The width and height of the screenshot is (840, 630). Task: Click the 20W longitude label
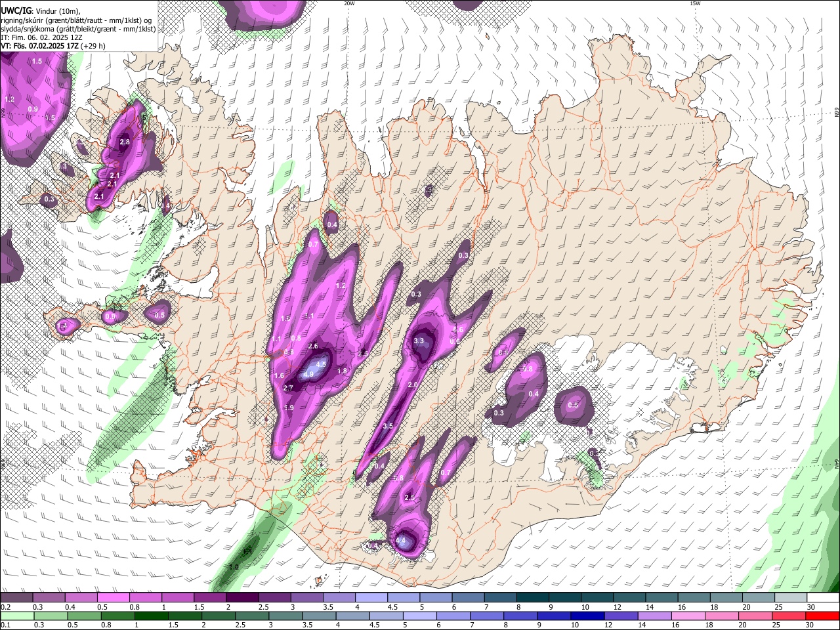tap(349, 3)
